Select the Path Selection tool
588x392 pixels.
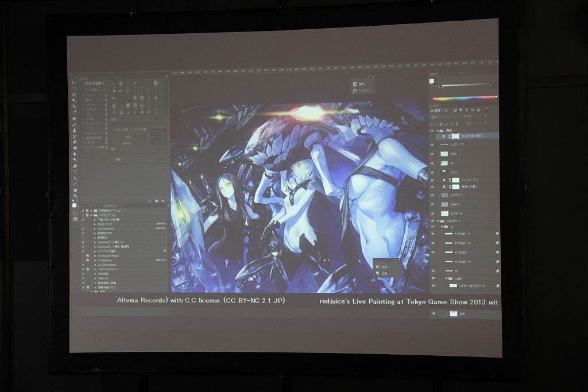point(75,178)
